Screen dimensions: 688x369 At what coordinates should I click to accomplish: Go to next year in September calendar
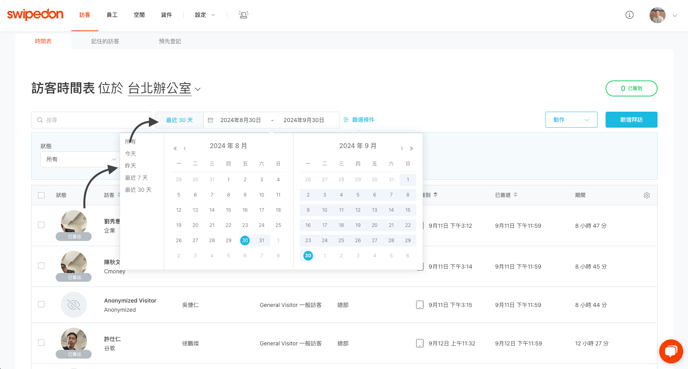coord(411,148)
